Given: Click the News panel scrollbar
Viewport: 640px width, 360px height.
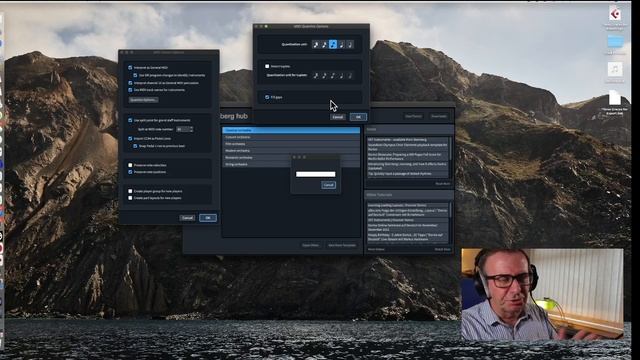Looking at the screenshot, I should (x=451, y=148).
